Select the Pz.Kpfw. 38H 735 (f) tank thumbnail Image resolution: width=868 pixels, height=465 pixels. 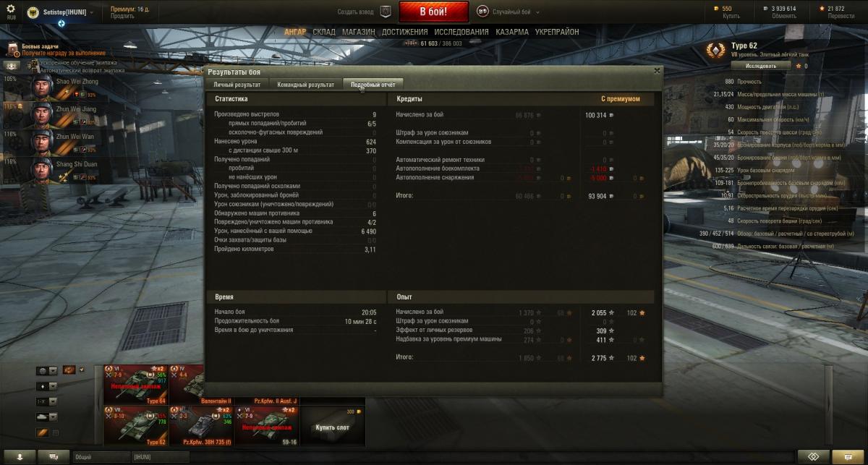click(x=201, y=426)
